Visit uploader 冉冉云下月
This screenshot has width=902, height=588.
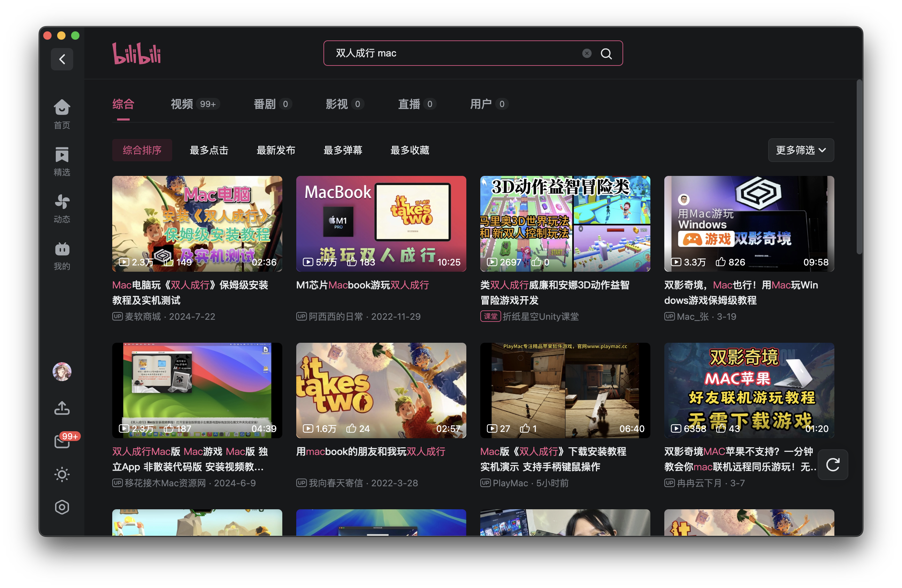[x=699, y=483]
